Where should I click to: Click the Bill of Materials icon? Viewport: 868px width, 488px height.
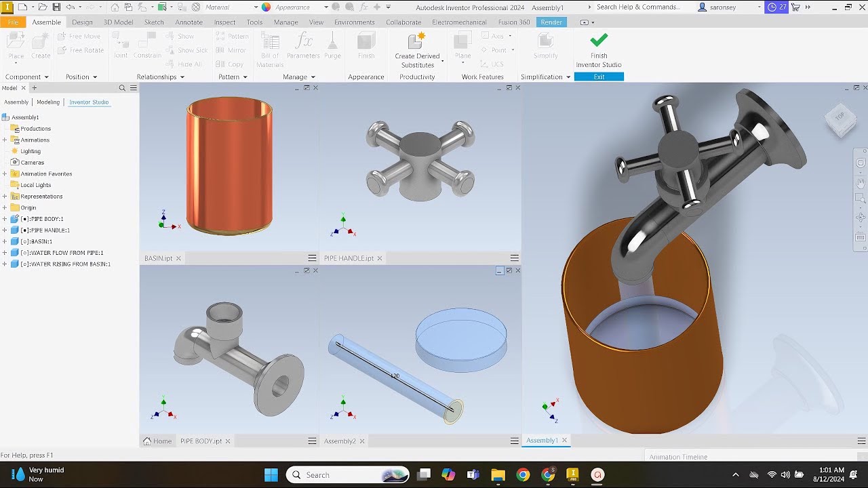click(270, 41)
